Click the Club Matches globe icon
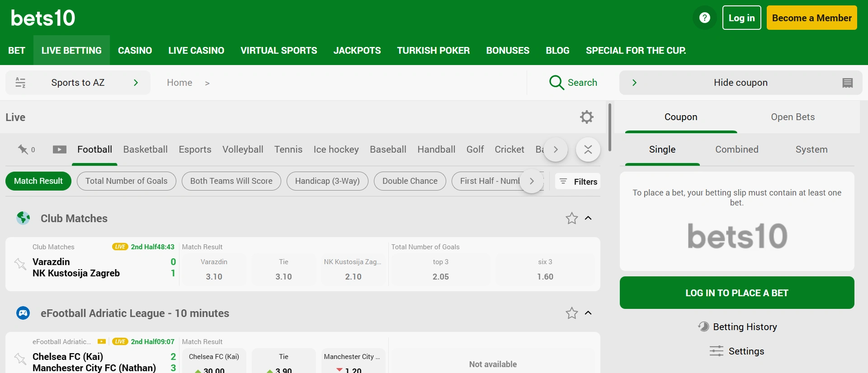 coord(23,218)
